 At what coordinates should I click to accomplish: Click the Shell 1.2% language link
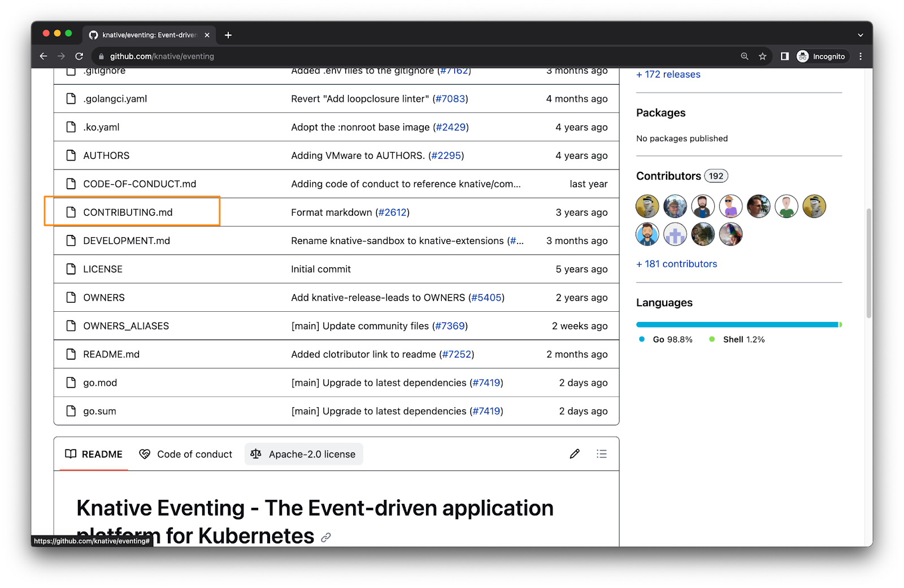[737, 339]
